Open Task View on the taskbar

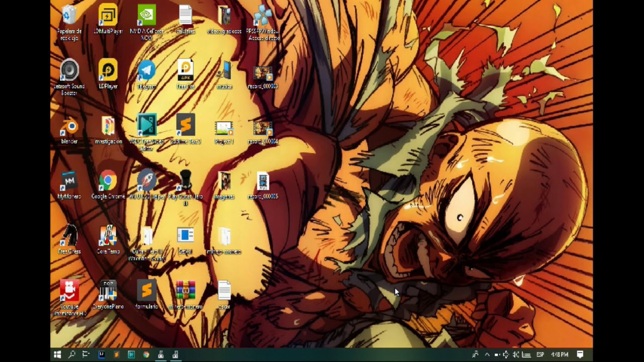pos(86,354)
